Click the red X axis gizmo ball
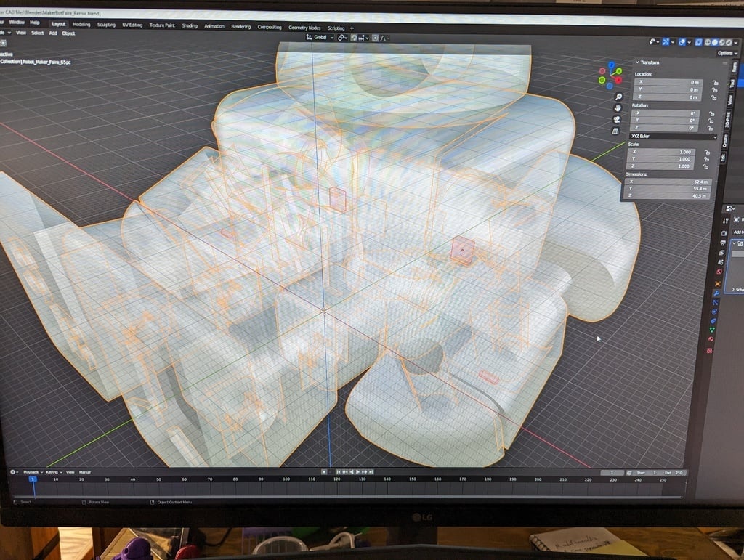The width and height of the screenshot is (744, 560). [618, 80]
